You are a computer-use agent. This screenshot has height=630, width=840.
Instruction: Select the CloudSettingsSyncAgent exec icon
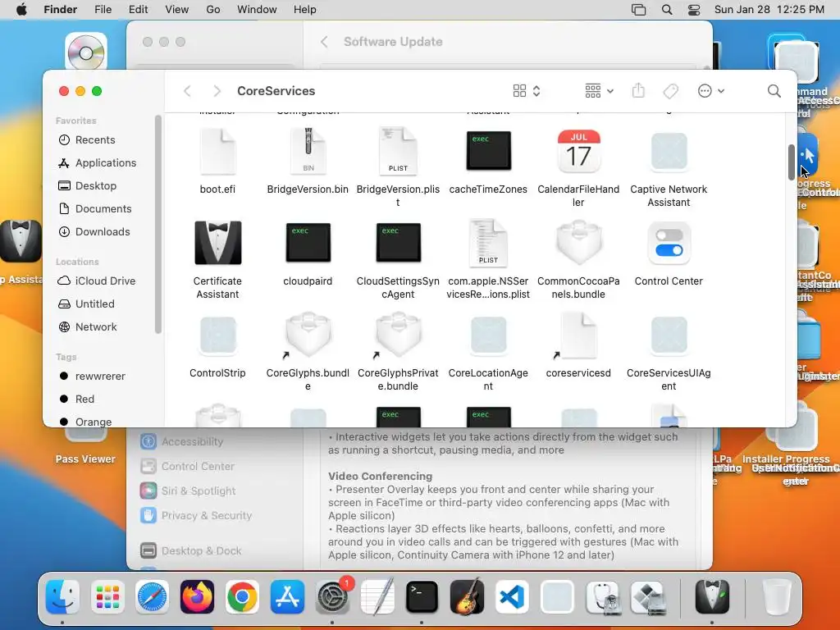click(398, 243)
